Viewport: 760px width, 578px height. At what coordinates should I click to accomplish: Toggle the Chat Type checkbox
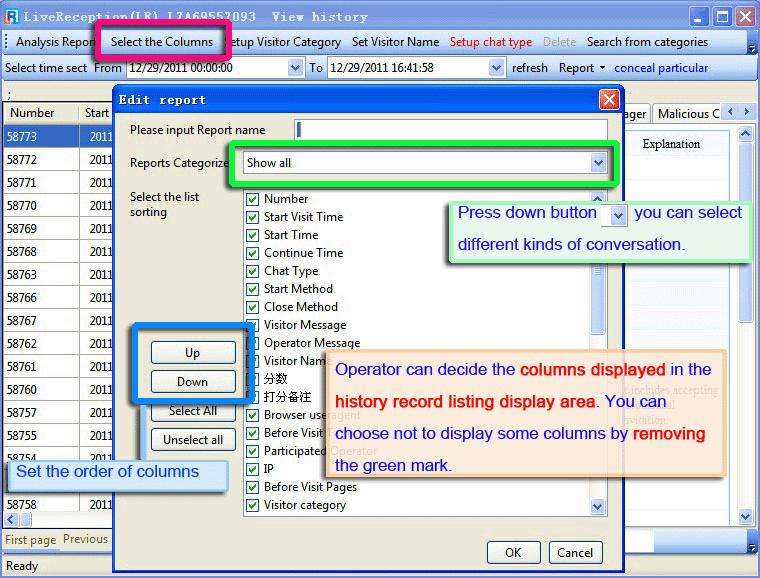pyautogui.click(x=252, y=271)
